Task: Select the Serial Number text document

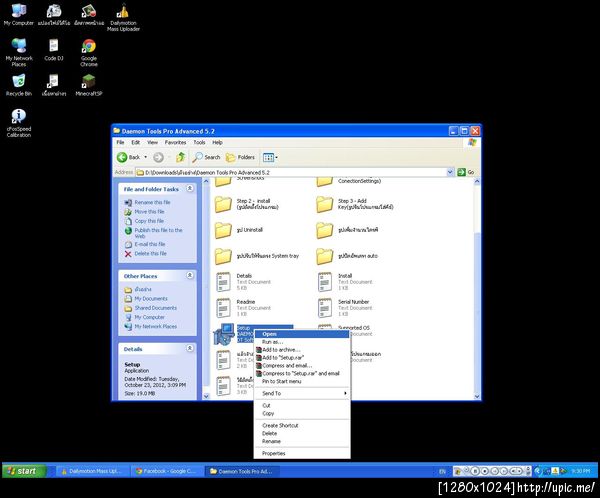Action: pos(345,308)
